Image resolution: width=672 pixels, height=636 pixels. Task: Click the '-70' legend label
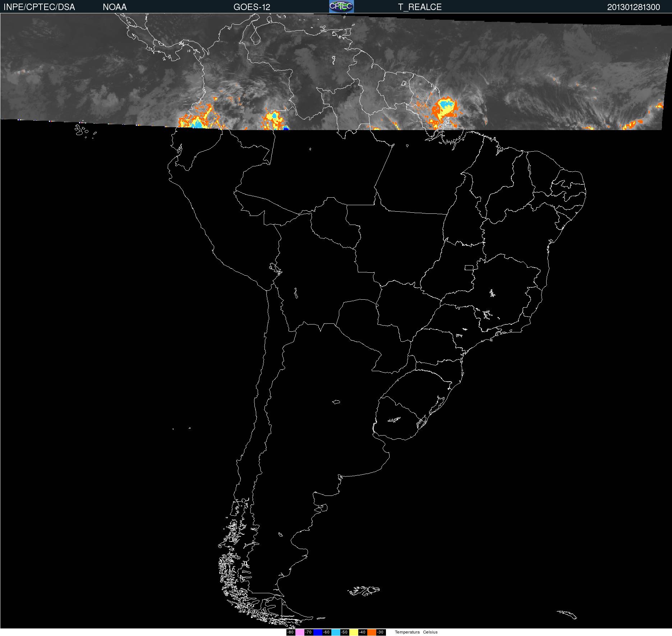[x=308, y=632]
